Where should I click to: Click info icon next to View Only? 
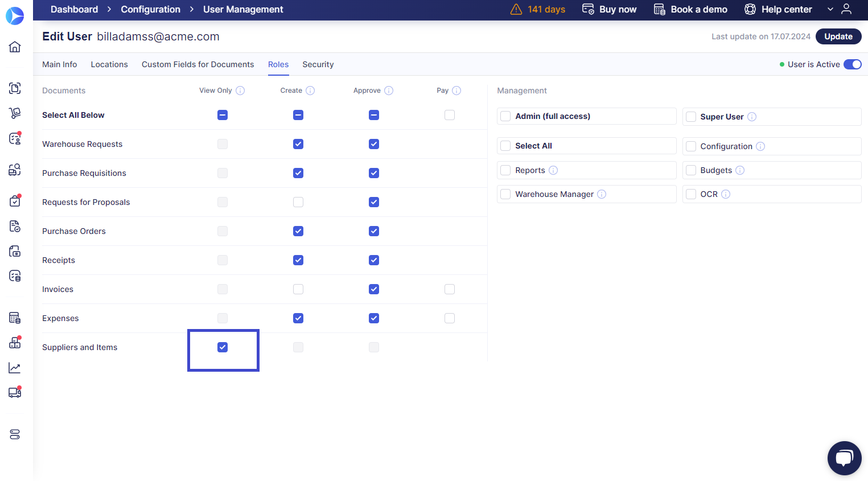coord(240,91)
